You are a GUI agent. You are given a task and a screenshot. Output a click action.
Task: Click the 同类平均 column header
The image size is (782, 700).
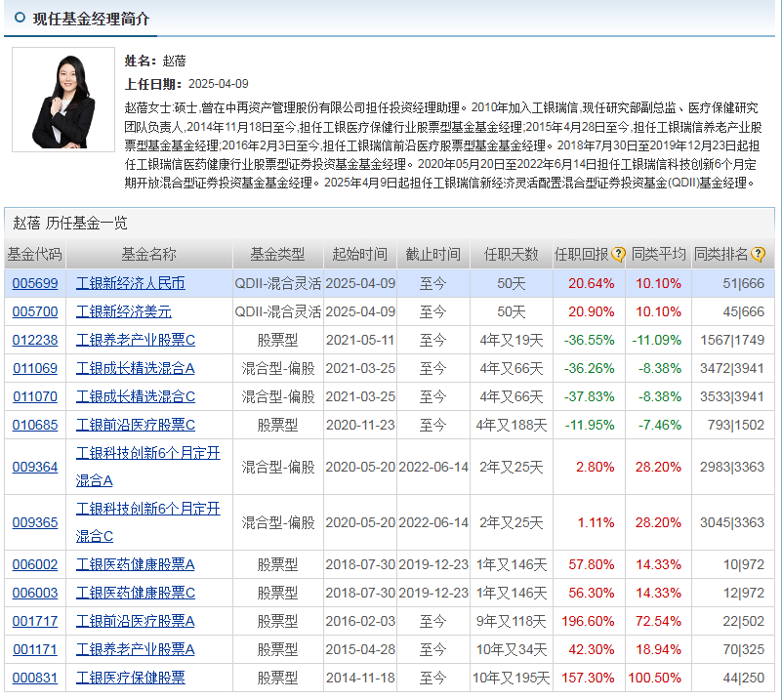coord(658,254)
